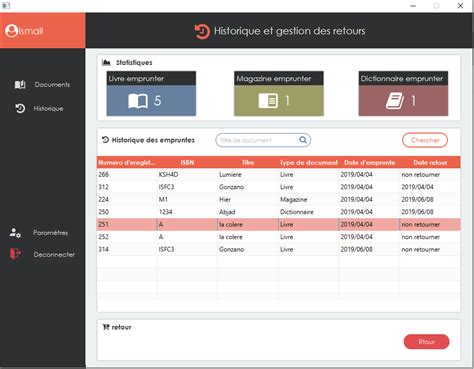
Task: Click the user avatar icon beside ismail
Action: [x=11, y=31]
